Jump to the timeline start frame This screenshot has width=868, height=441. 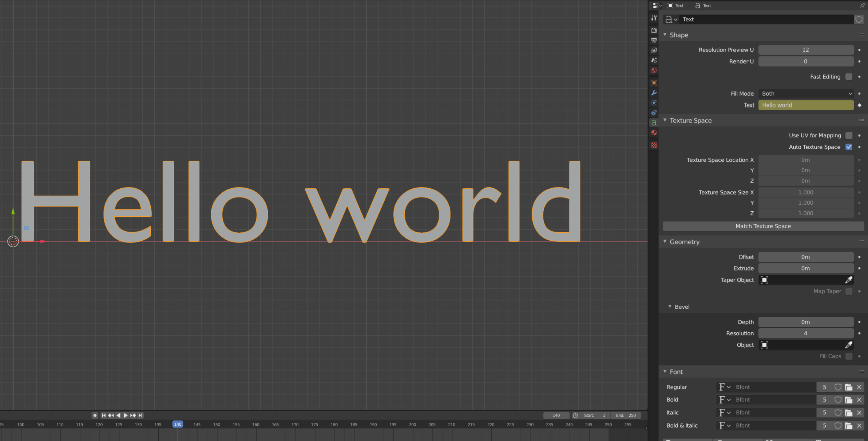pyautogui.click(x=104, y=415)
